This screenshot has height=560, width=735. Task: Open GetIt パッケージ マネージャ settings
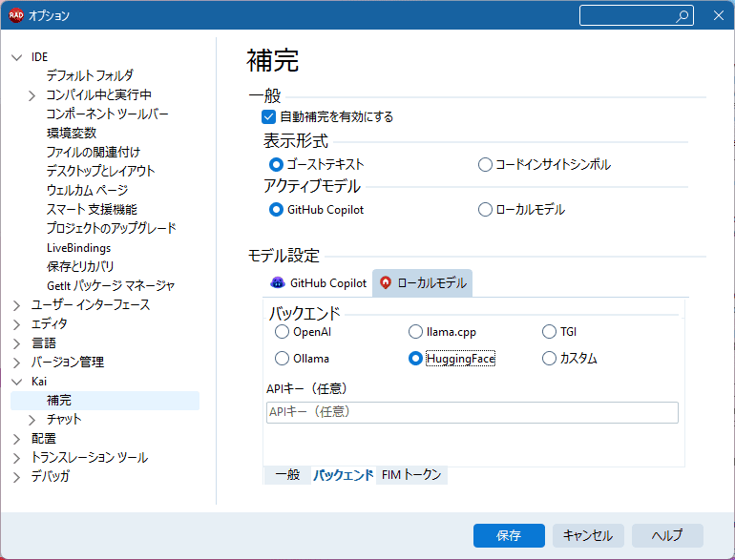[111, 286]
